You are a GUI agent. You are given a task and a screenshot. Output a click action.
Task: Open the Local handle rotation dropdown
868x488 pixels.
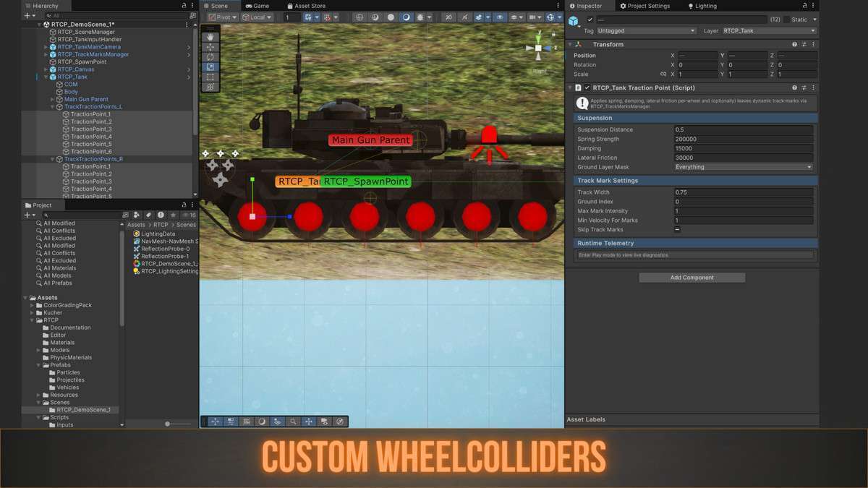257,17
